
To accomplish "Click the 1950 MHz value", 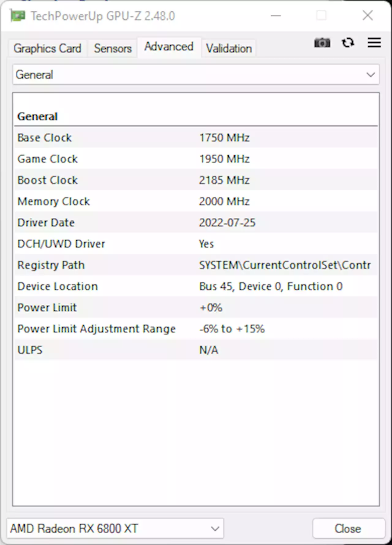I will coord(224,159).
